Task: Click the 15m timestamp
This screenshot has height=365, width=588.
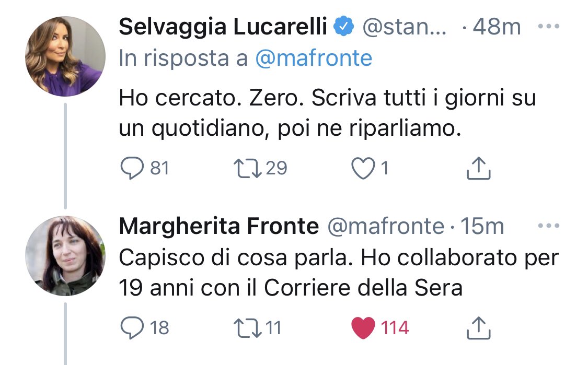Action: coord(480,227)
